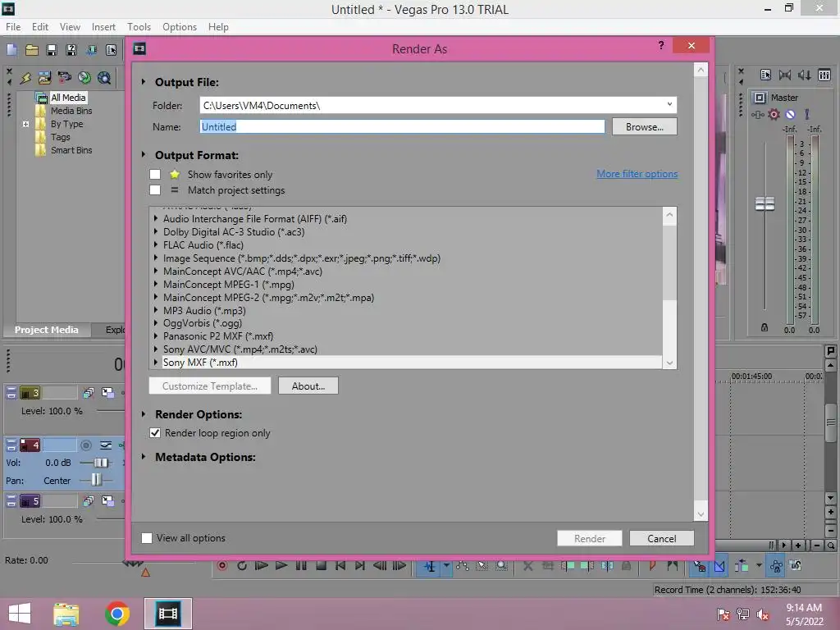Viewport: 840px width, 630px height.
Task: Open the Edit menu
Action: [x=40, y=27]
